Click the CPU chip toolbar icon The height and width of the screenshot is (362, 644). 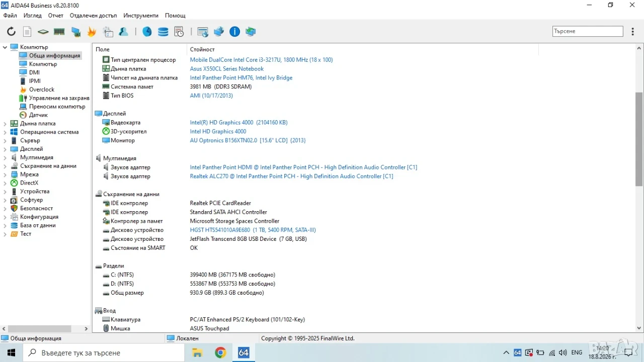tap(43, 32)
